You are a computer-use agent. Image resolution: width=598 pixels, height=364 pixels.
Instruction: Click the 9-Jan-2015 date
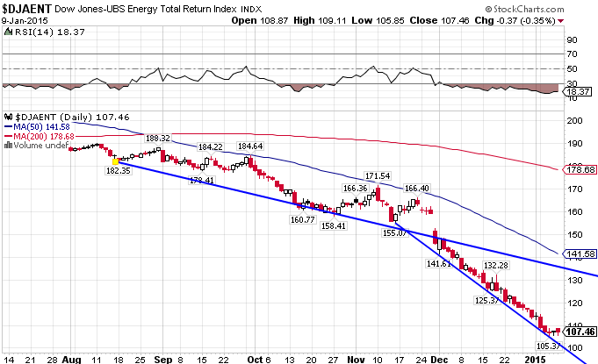[25, 20]
